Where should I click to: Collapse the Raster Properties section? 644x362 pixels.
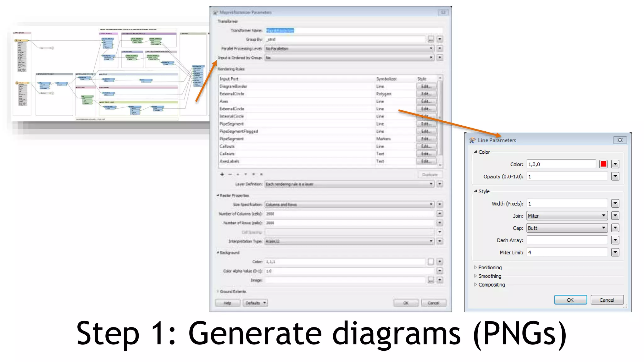(x=218, y=195)
